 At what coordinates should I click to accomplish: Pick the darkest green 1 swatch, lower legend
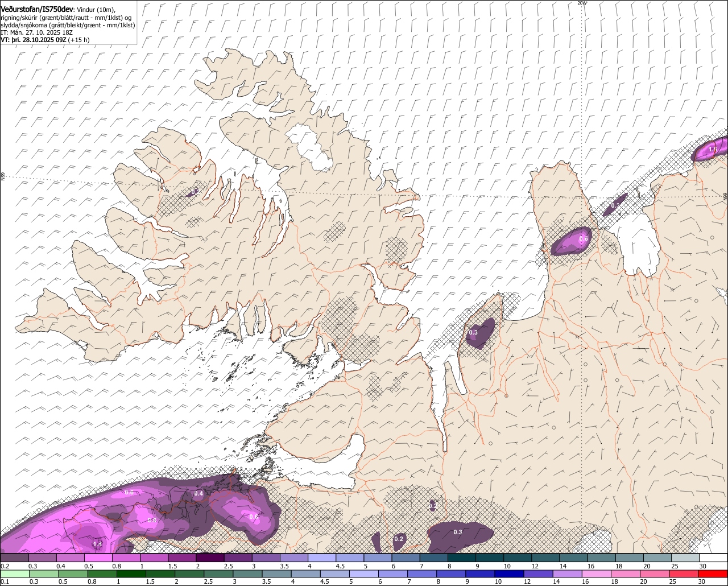coord(131,574)
